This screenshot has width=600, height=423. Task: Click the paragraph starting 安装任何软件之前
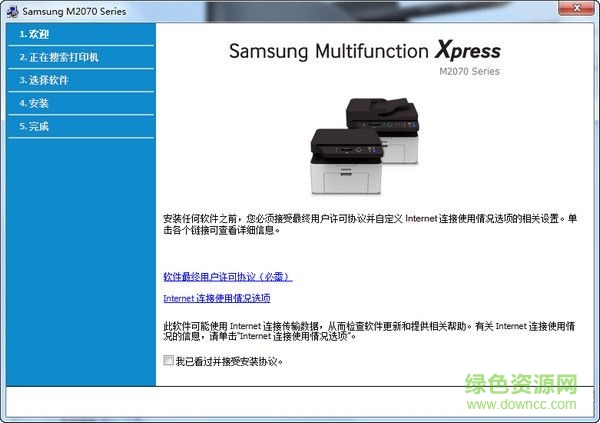pos(370,224)
